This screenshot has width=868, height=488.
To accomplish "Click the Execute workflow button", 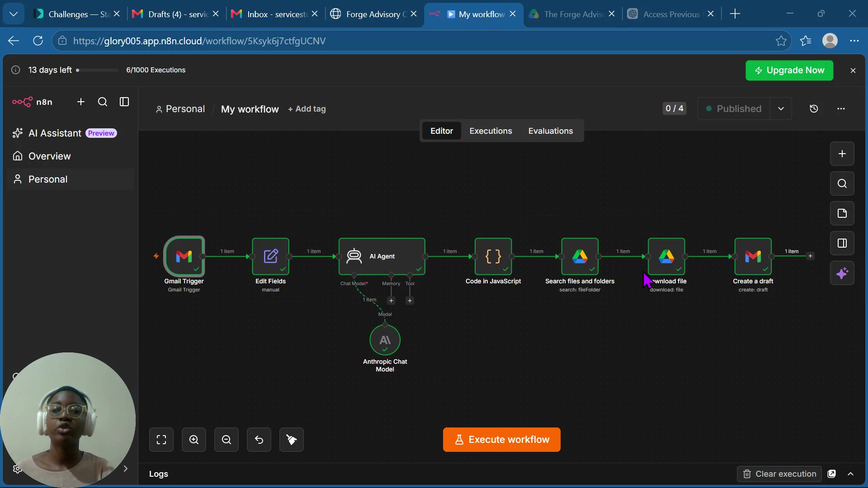I will click(501, 440).
